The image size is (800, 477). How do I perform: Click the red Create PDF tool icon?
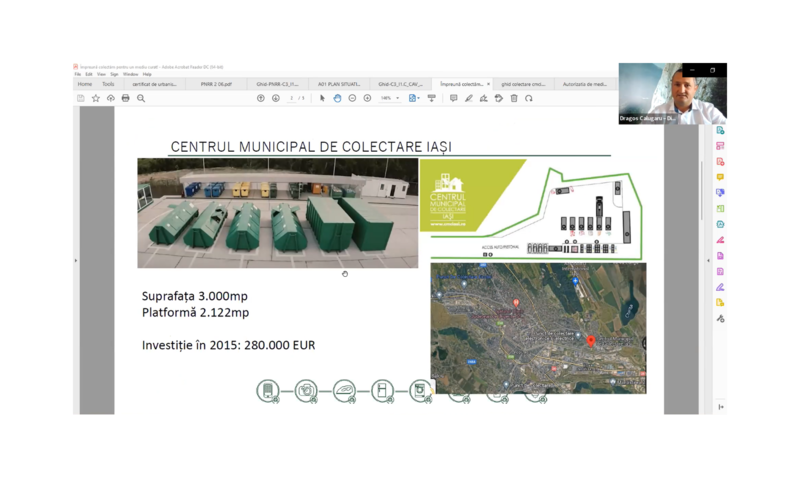720,162
